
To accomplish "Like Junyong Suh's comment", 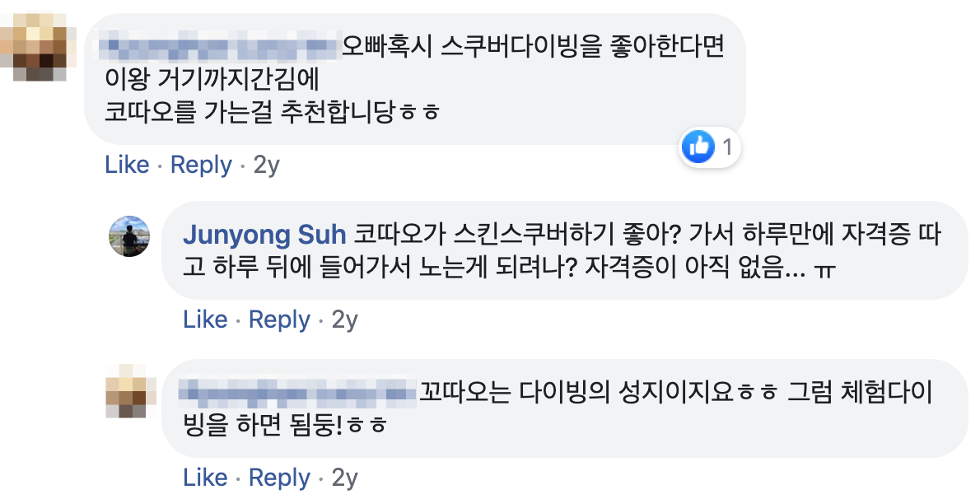I will pyautogui.click(x=207, y=319).
